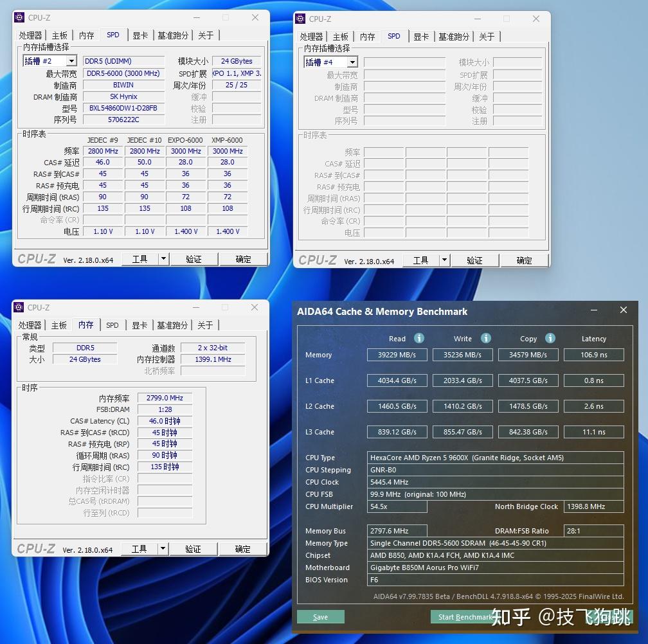
Task: Click the BIWIN manufacturer field
Action: (x=123, y=85)
